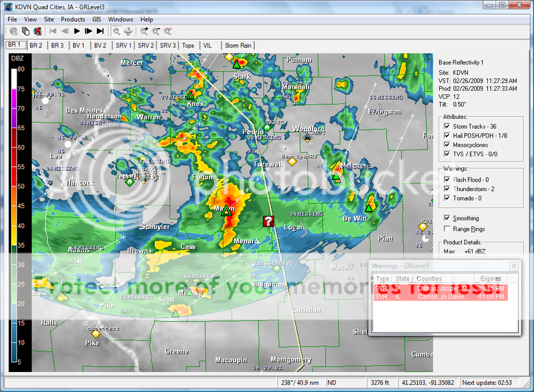This screenshot has width=534, height=392.
Task: Sort warnings by Counties column header
Action: click(443, 278)
